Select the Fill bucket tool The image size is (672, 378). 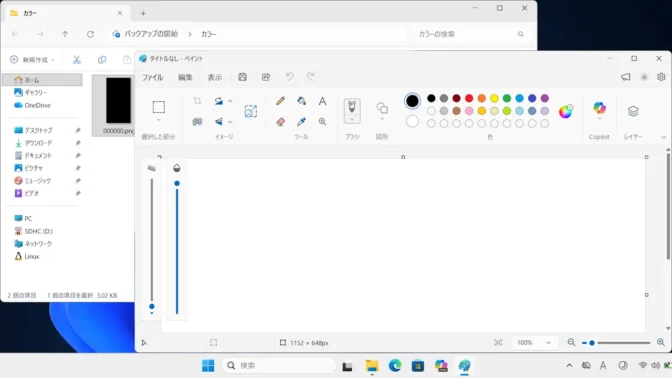[301, 101]
